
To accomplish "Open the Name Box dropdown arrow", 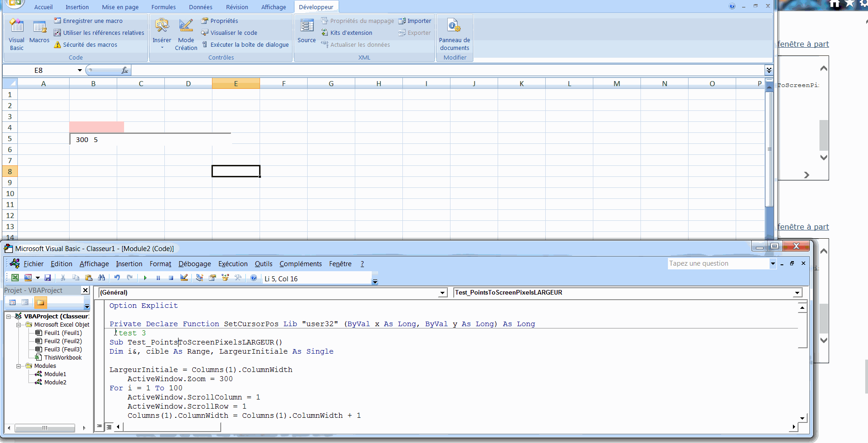I will pos(80,70).
